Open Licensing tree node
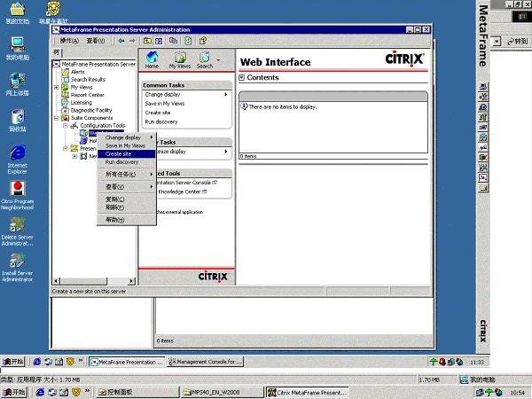Image resolution: width=532 pixels, height=399 pixels. 81,103
